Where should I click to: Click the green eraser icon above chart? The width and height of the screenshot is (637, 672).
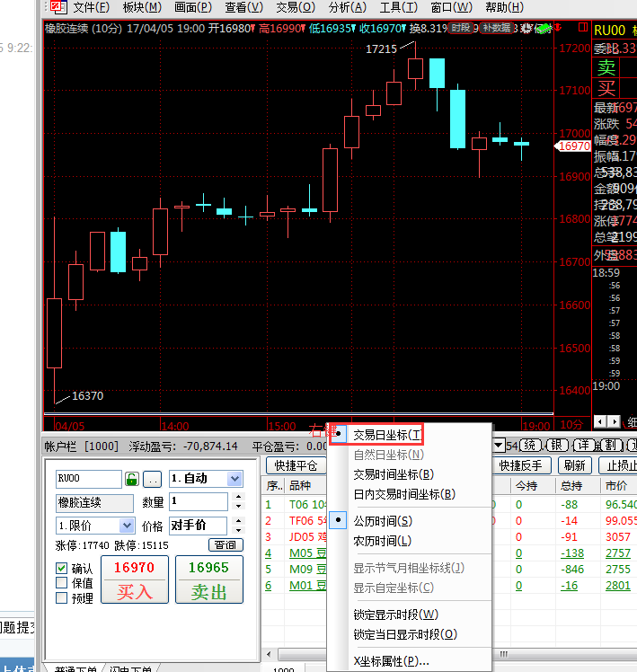tap(543, 29)
